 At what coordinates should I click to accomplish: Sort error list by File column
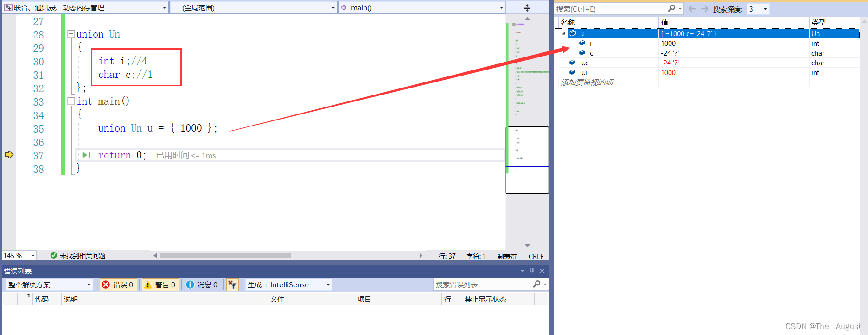311,299
